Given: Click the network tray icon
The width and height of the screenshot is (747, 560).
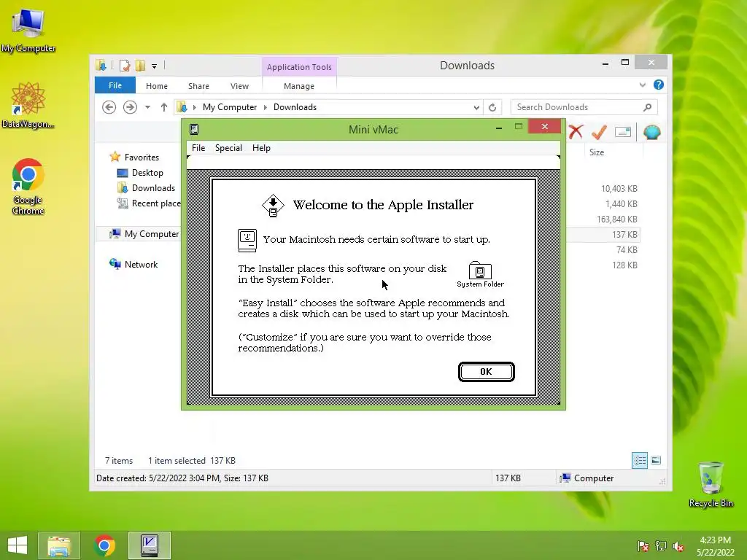Looking at the screenshot, I should [x=661, y=546].
